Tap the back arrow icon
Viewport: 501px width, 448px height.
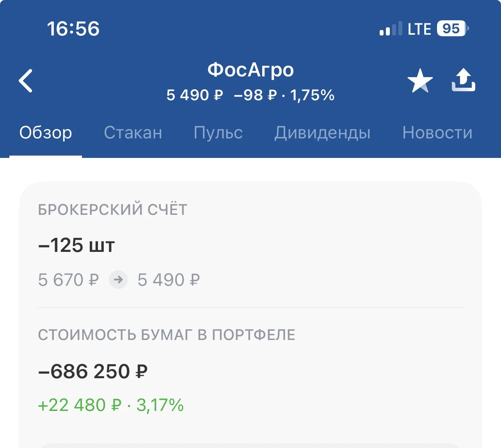pos(26,81)
